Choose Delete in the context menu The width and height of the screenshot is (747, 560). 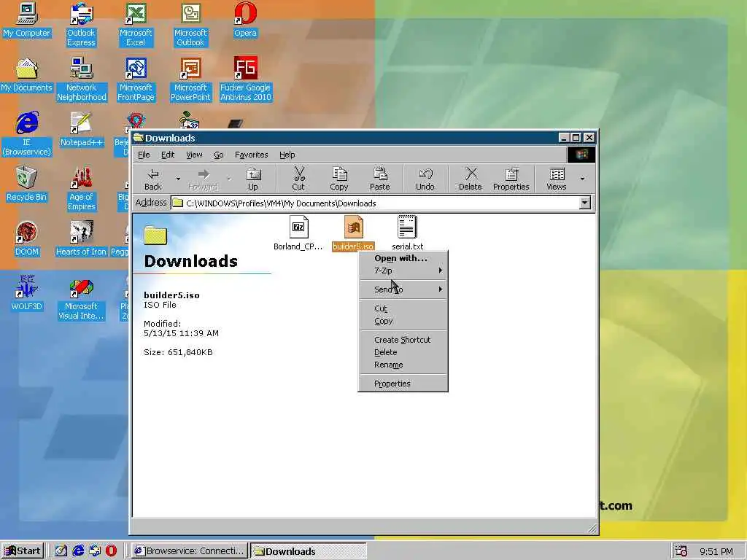[x=403, y=352]
